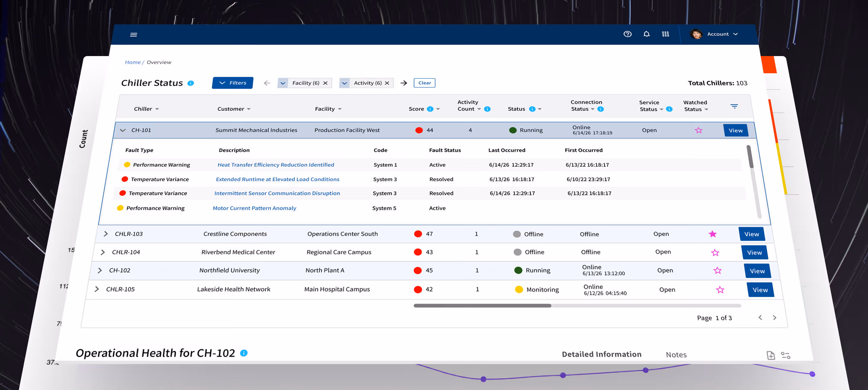
Task: Collapse the CH-101 row details
Action: (x=123, y=130)
